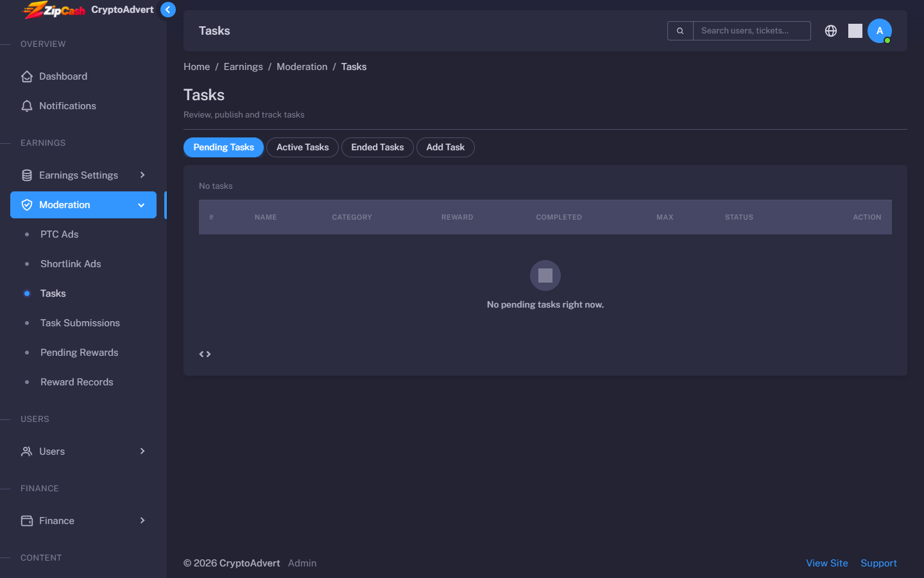924x578 pixels.
Task: Click the Finance wallet icon
Action: click(x=27, y=521)
